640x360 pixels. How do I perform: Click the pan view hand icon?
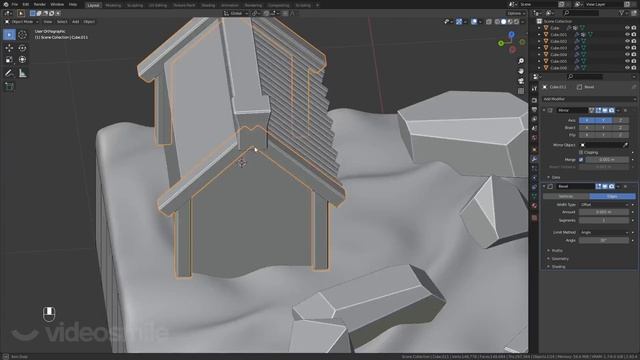[521, 71]
